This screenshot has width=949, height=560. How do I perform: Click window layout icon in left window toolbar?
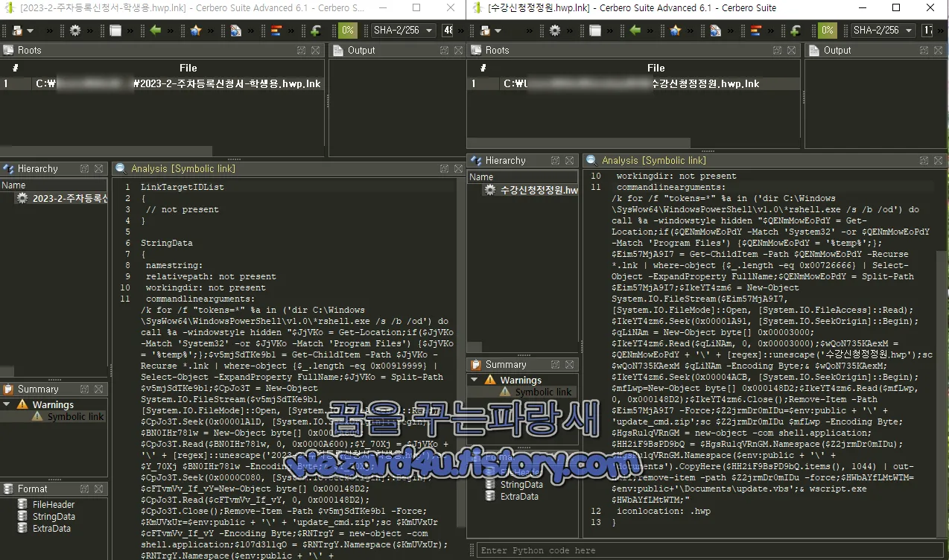pos(115,31)
